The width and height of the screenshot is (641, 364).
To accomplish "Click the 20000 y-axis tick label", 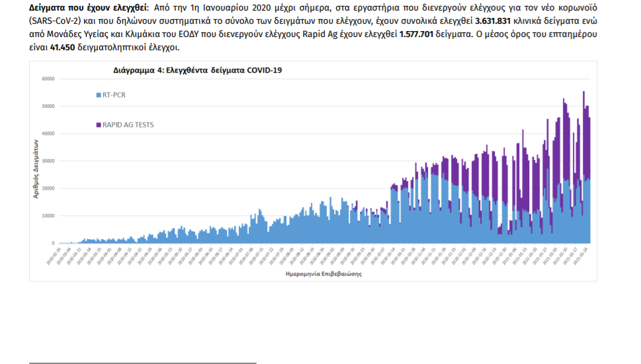I will (x=48, y=188).
